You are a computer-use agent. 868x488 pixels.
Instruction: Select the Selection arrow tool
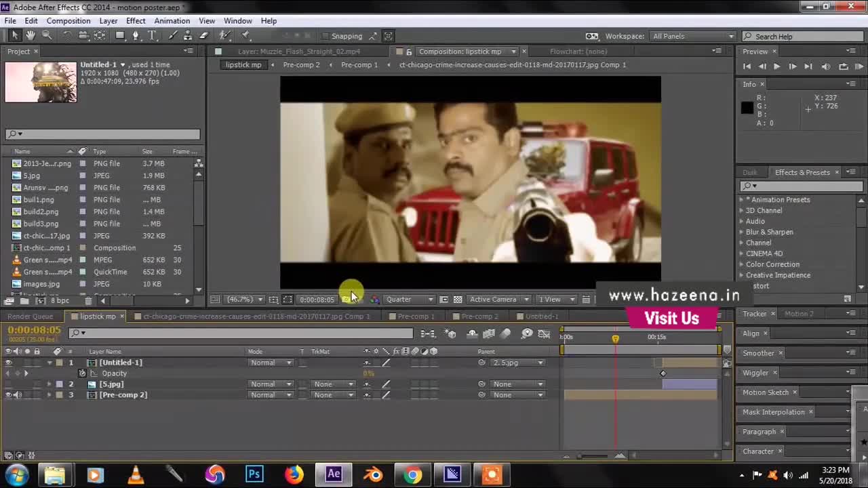pos(15,35)
